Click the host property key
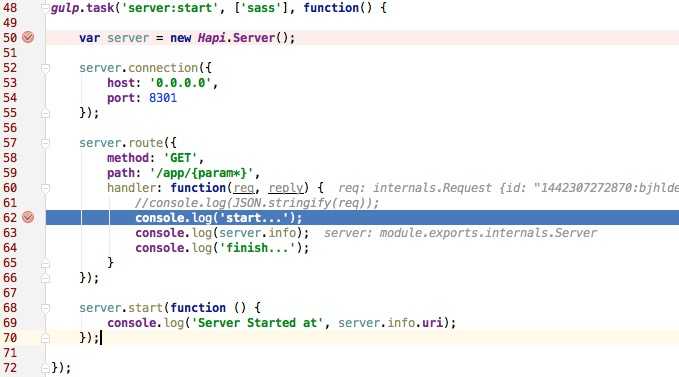The width and height of the screenshot is (679, 377). point(121,83)
